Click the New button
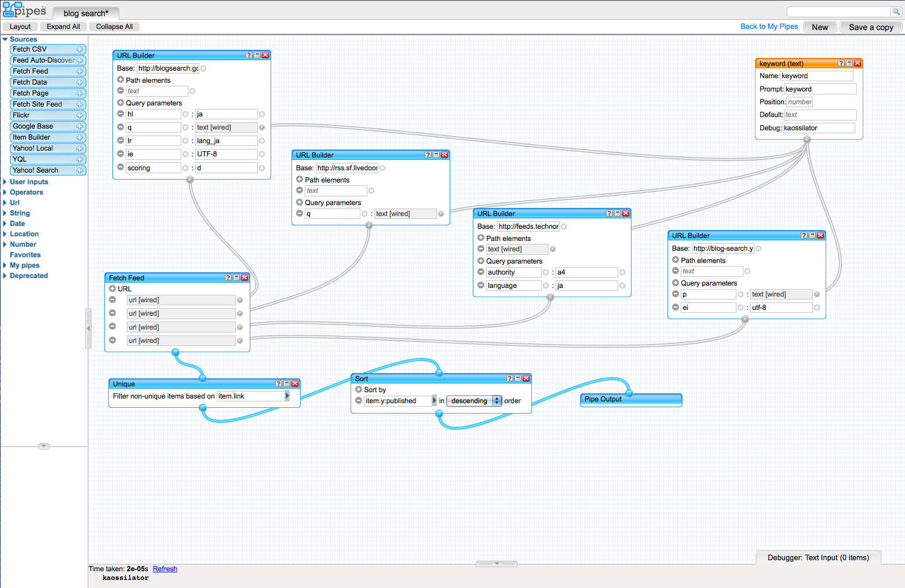This screenshot has width=905, height=588. pyautogui.click(x=820, y=27)
